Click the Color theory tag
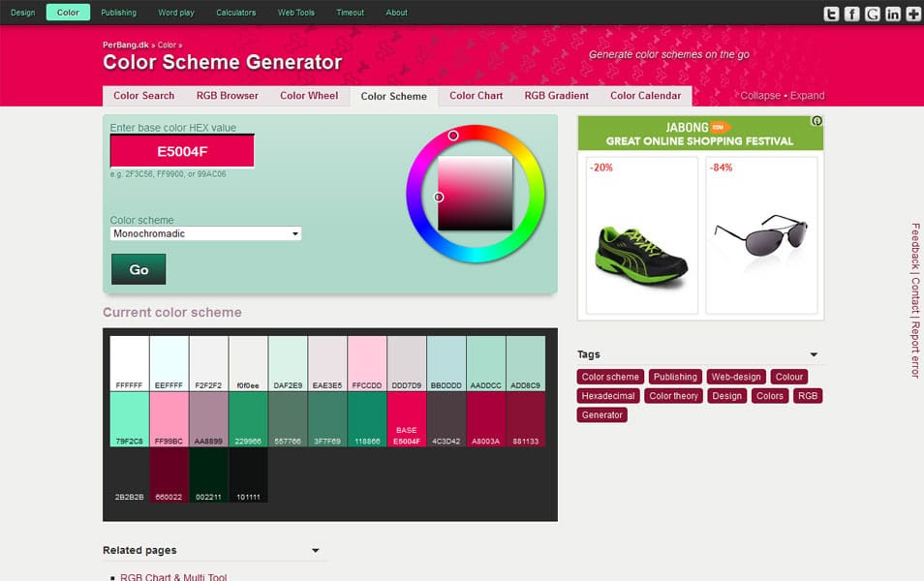Image resolution: width=924 pixels, height=581 pixels. pyautogui.click(x=673, y=396)
